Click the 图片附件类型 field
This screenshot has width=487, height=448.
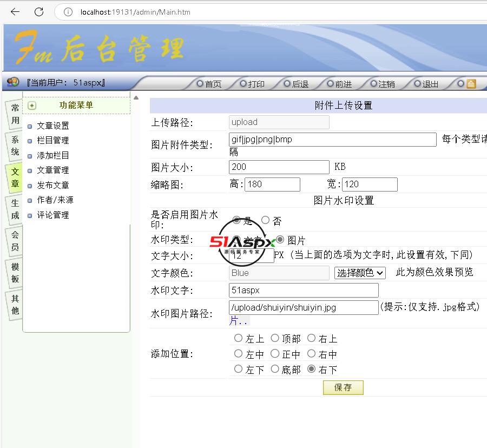point(333,140)
